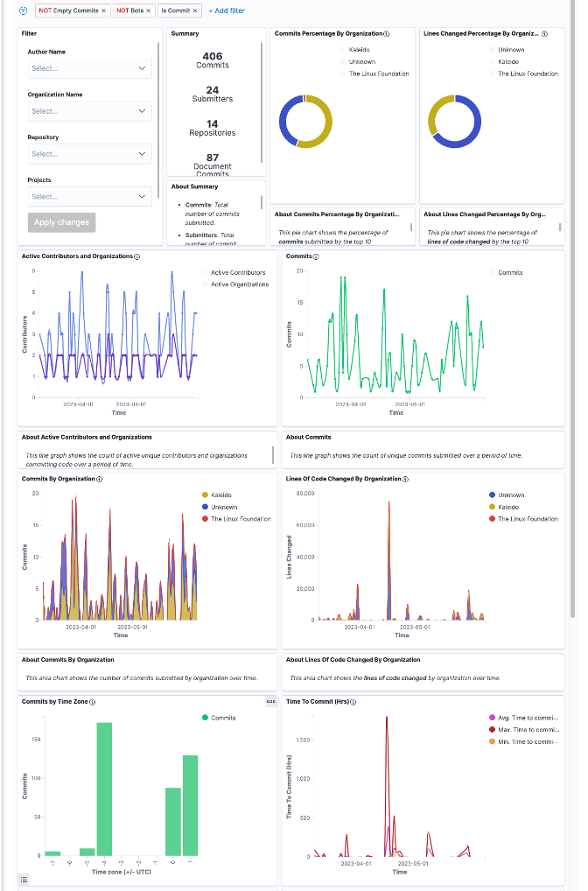Viewport: 588px width, 891px height.
Task: Show info for Lines Of Code Changed chart
Action: (405, 480)
